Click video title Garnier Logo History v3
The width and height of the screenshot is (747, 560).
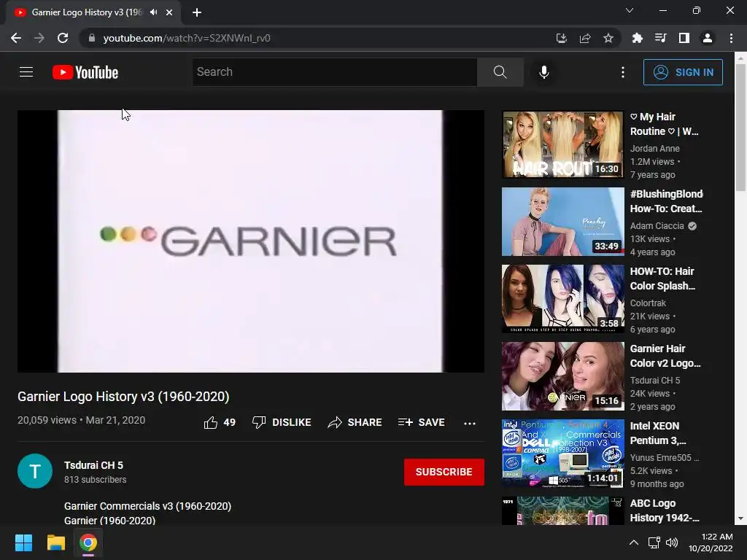[123, 397]
